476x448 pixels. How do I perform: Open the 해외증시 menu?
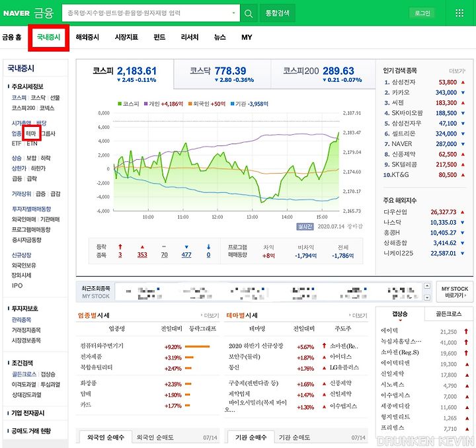pos(87,37)
